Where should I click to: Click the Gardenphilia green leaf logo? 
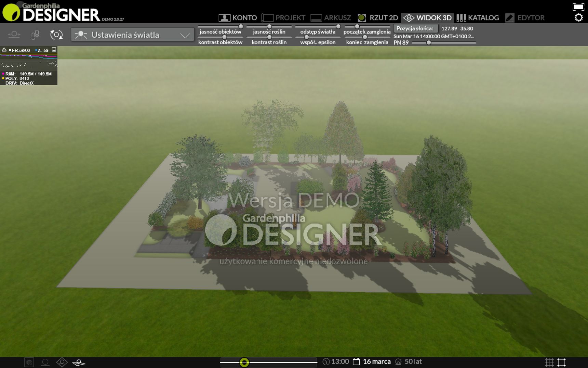pyautogui.click(x=11, y=12)
